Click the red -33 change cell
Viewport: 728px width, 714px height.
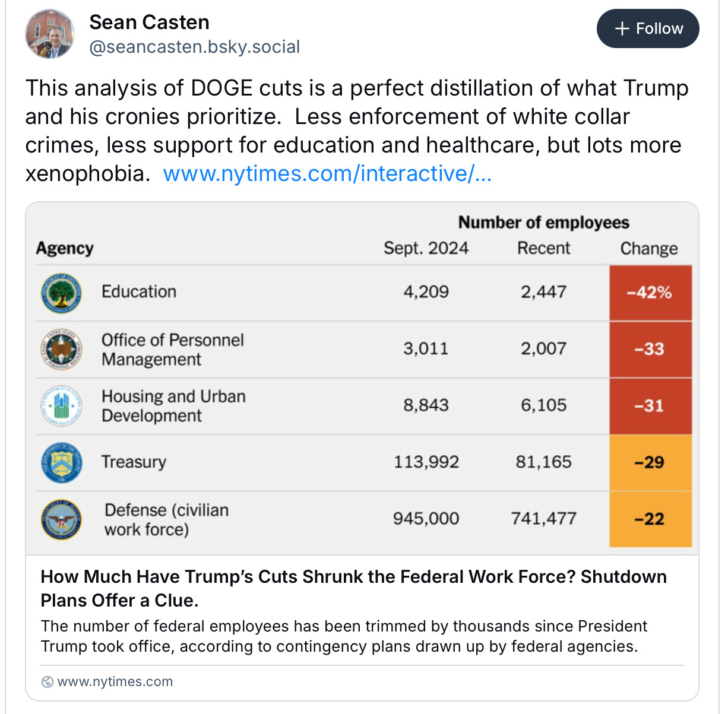650,349
